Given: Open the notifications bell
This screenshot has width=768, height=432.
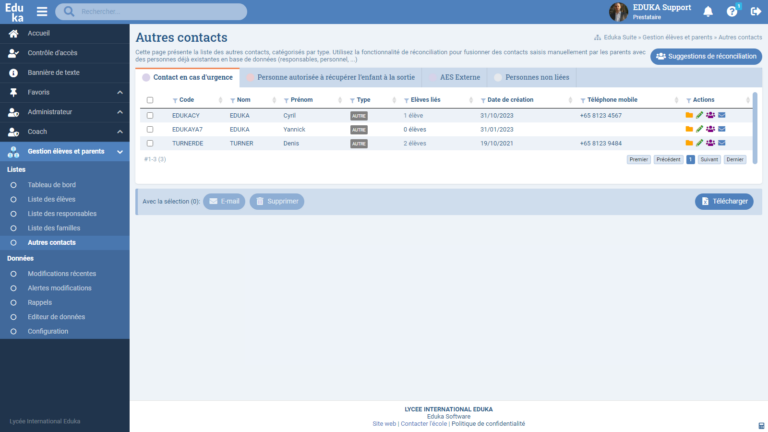Looking at the screenshot, I should pos(708,12).
